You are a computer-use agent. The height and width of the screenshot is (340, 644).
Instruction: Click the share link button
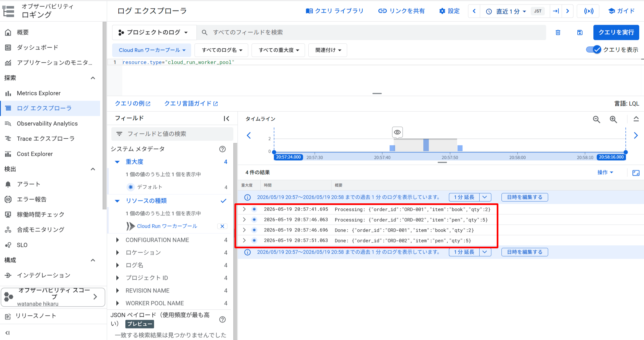(401, 11)
